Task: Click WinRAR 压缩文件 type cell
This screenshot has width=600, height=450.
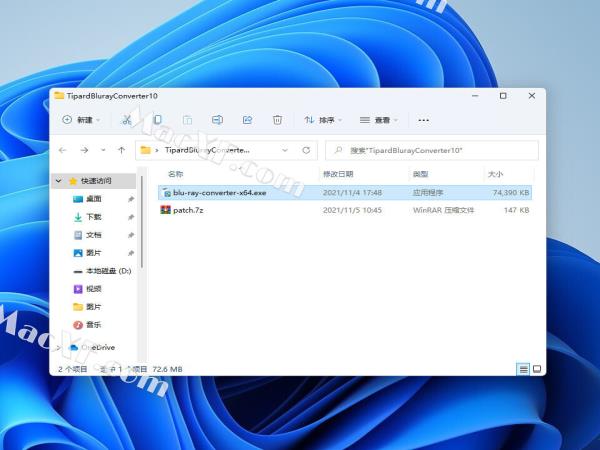Action: [443, 210]
